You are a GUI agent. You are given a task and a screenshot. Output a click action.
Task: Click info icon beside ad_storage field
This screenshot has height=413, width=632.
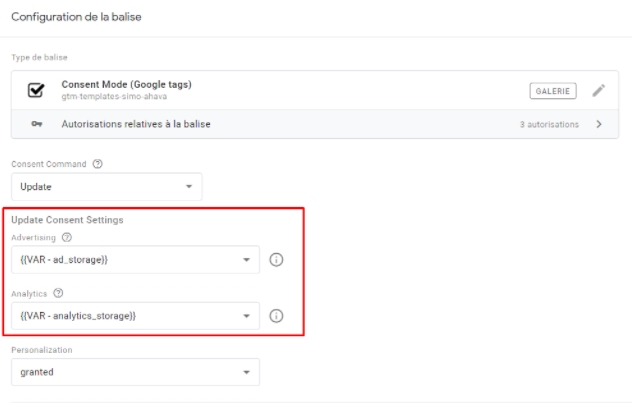tap(276, 259)
